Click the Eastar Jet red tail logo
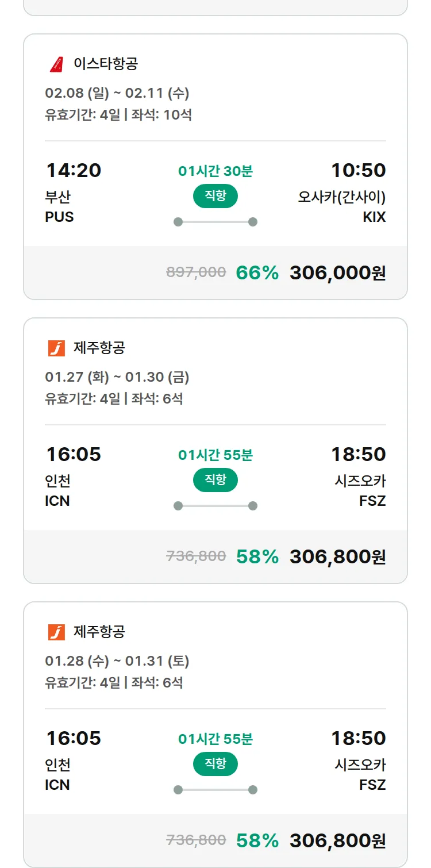 [57, 64]
